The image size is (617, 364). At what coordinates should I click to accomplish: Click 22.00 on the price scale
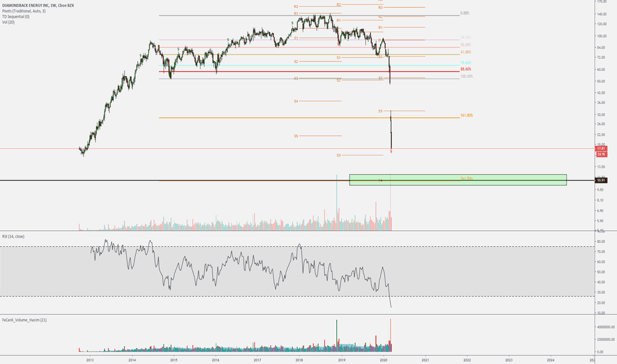[x=601, y=134]
